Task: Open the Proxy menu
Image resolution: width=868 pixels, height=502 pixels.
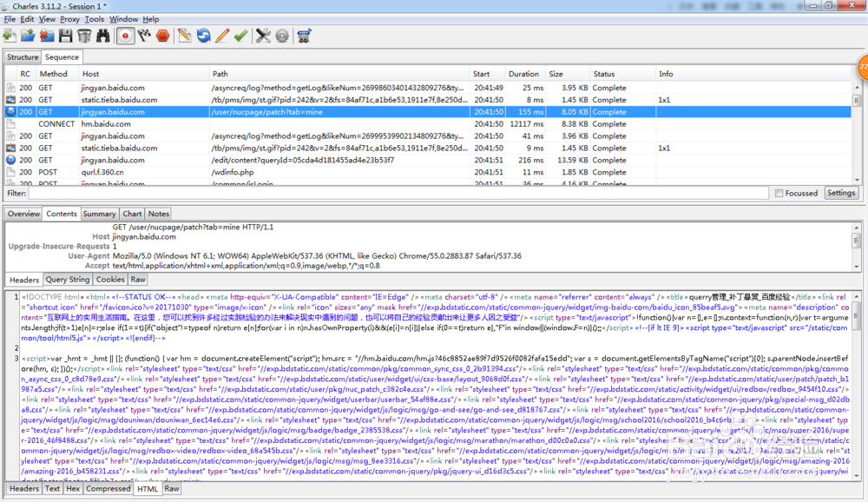Action: click(69, 19)
